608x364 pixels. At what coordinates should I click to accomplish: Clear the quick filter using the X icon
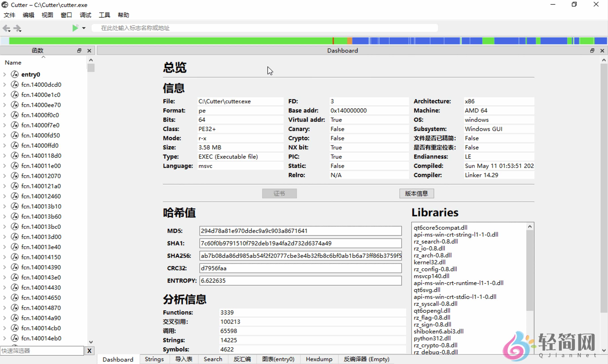(89, 351)
